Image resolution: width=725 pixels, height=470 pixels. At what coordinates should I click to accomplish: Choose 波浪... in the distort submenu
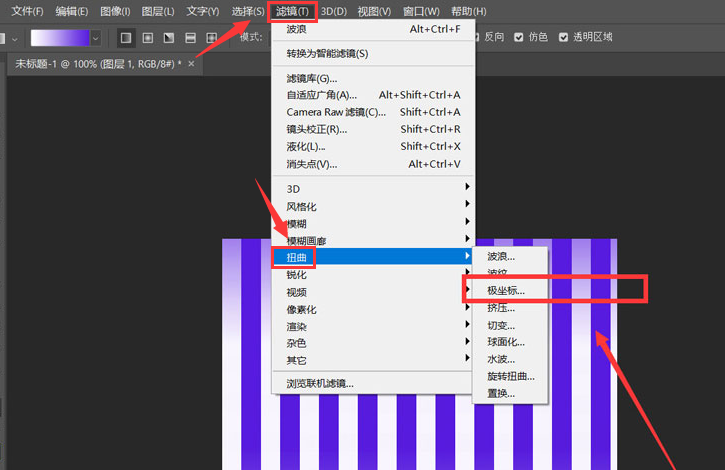[x=510, y=256]
